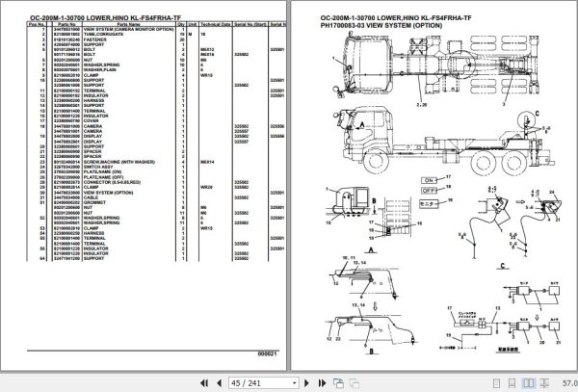Click the 57.0 zoom percentage value
Image resolution: width=578 pixels, height=392 pixels.
570,383
